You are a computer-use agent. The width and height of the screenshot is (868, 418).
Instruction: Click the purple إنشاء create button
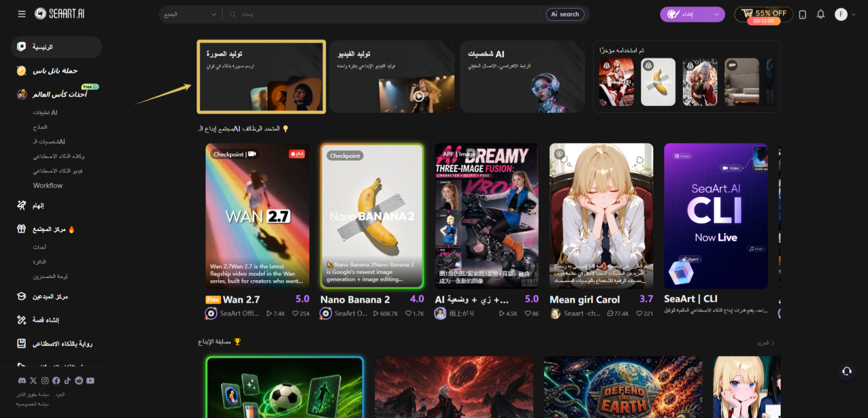[685, 14]
